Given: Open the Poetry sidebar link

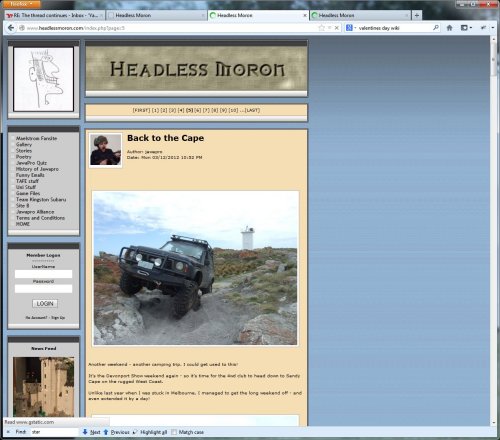Looking at the screenshot, I should click(23, 157).
